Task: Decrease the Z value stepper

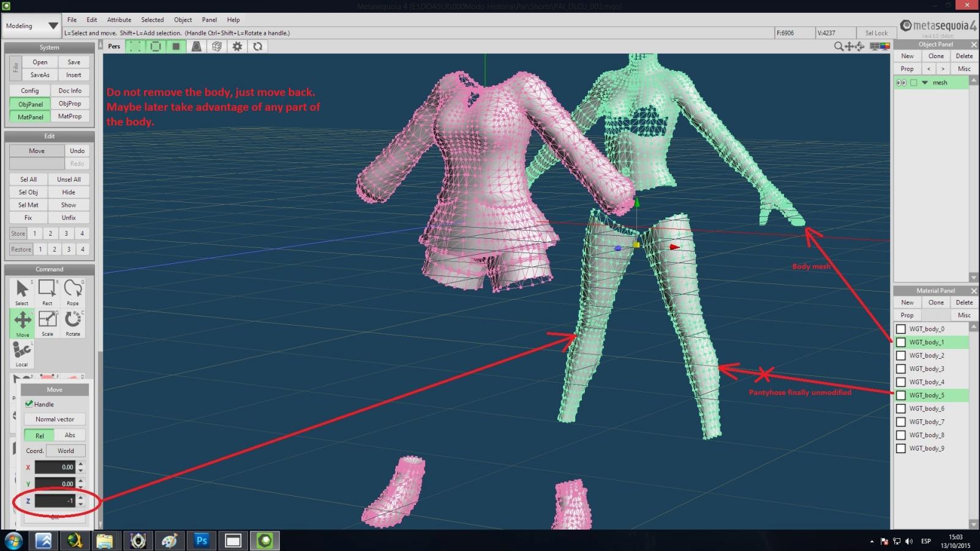Action: tap(81, 504)
